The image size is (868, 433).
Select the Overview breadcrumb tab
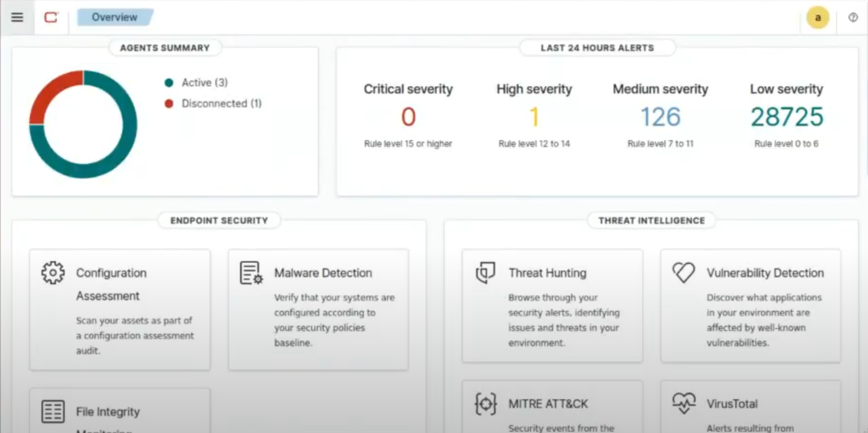tap(114, 17)
